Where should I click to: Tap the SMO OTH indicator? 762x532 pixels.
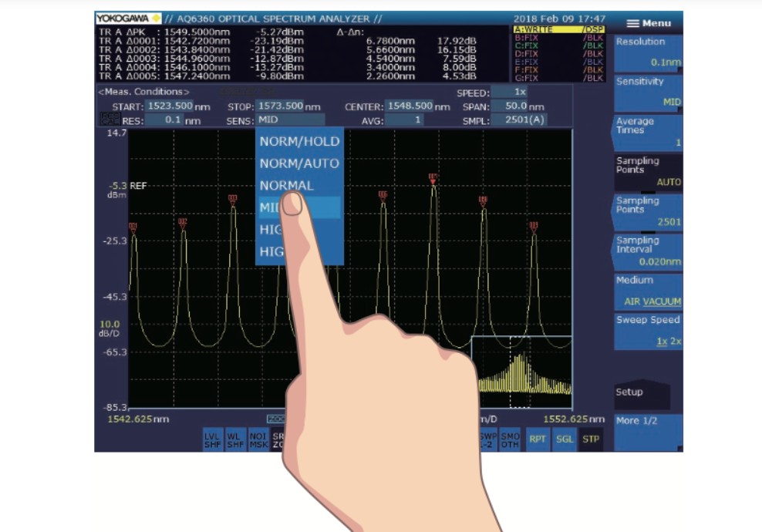[x=511, y=440]
